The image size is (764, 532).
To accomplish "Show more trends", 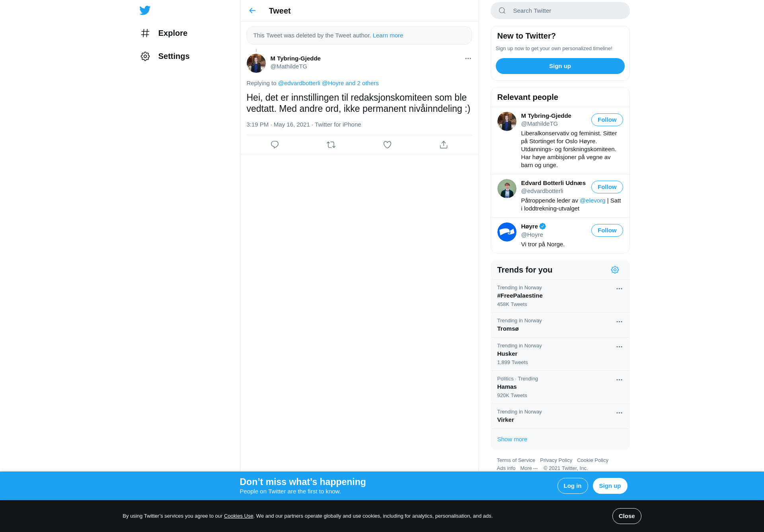I will click(512, 439).
